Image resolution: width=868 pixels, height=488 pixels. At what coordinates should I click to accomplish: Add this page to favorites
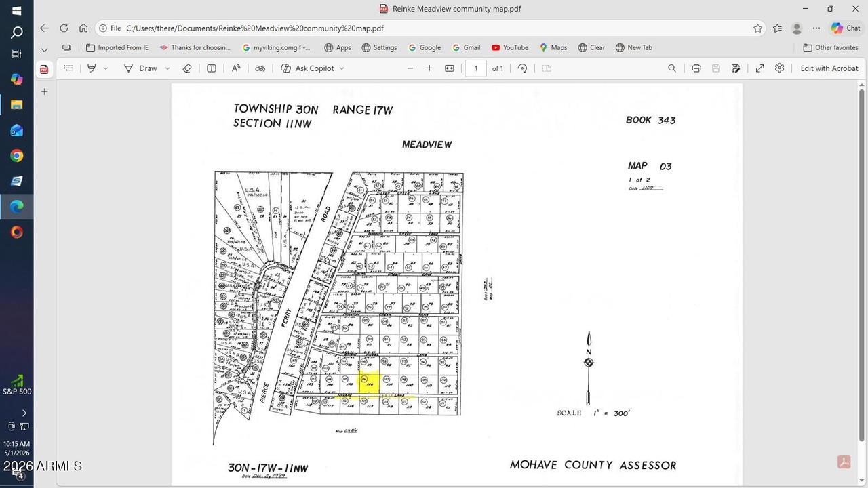click(x=757, y=28)
